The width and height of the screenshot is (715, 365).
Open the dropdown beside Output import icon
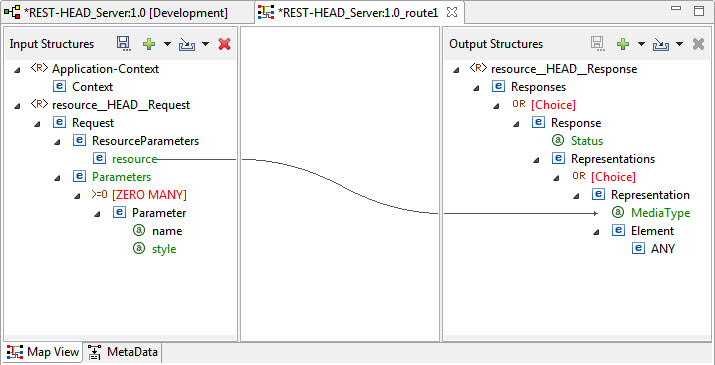point(679,44)
